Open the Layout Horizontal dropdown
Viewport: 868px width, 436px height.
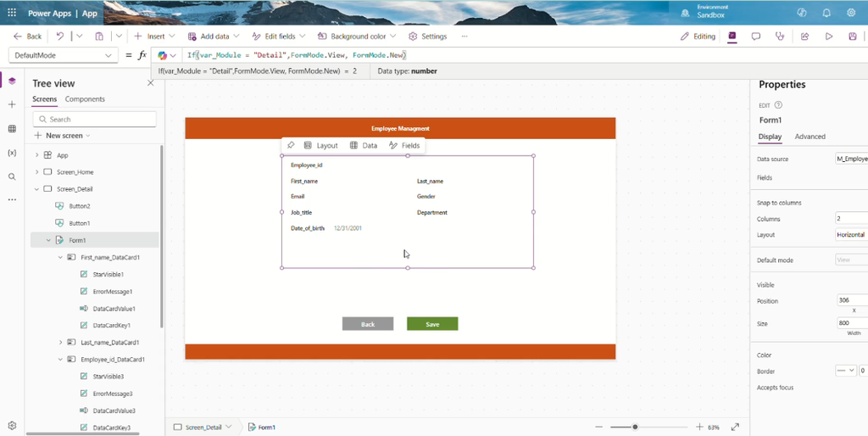tap(851, 234)
